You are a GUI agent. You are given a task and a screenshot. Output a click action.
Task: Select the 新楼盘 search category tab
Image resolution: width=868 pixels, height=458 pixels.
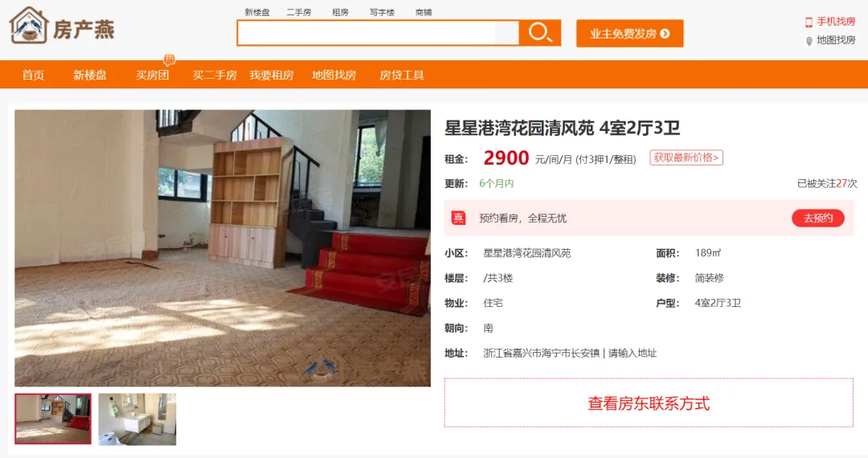[257, 12]
